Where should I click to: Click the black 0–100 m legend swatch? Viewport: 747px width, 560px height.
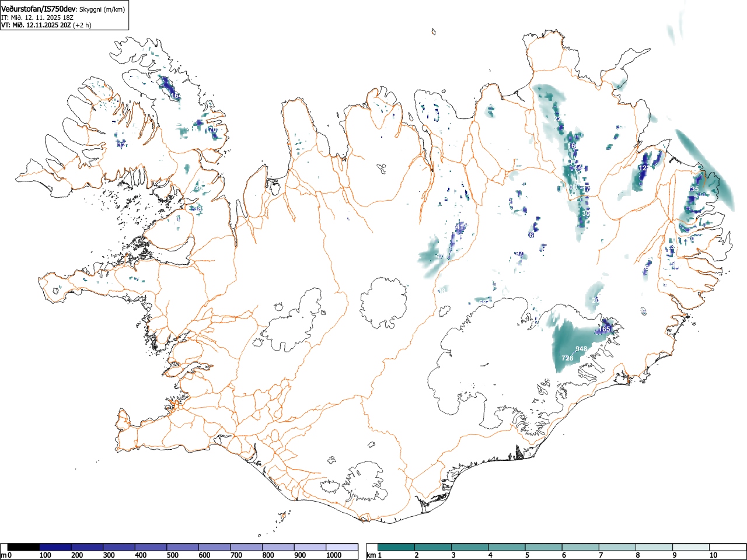coord(23,547)
